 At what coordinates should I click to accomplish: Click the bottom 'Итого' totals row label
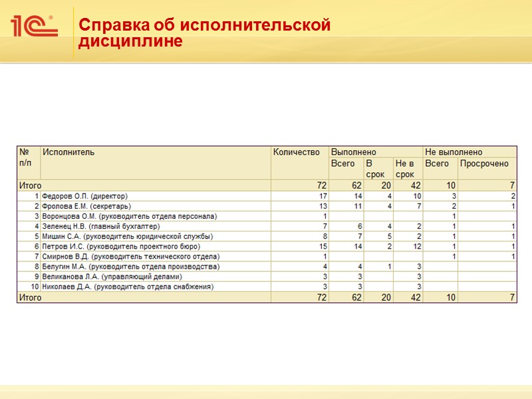click(30, 297)
